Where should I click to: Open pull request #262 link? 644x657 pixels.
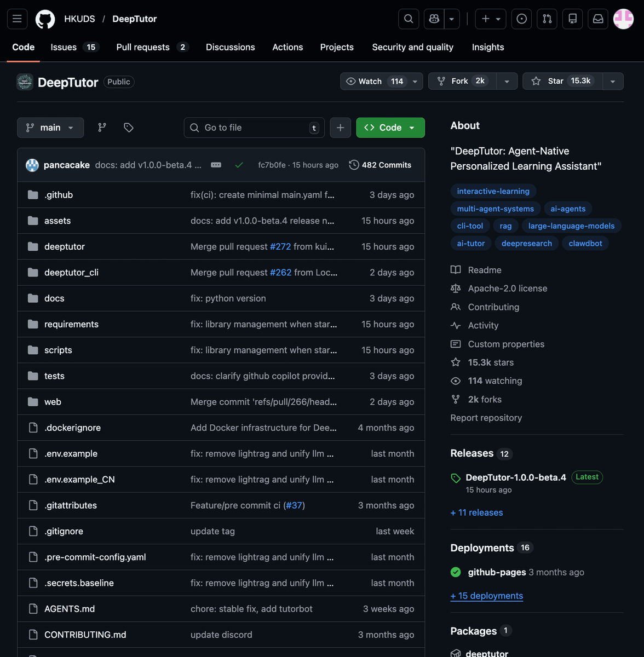click(281, 272)
